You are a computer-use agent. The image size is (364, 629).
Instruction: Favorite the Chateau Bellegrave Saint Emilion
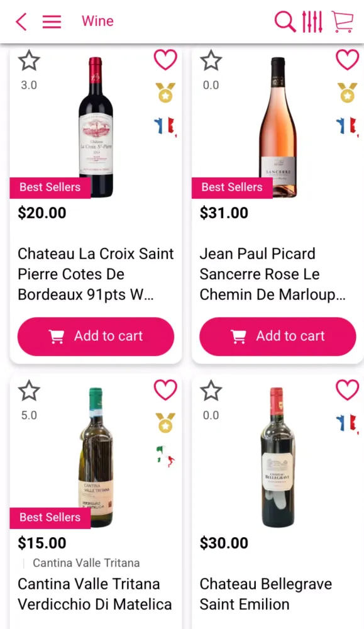[347, 390]
